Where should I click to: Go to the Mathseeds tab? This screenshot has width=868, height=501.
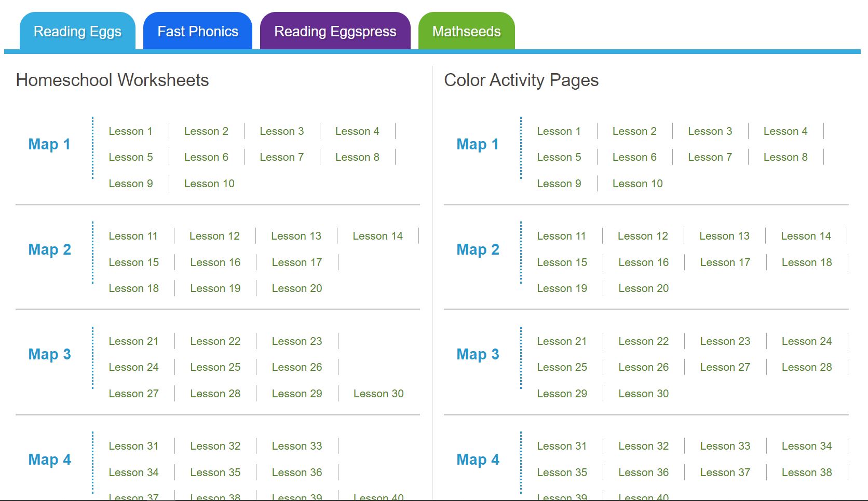[466, 32]
